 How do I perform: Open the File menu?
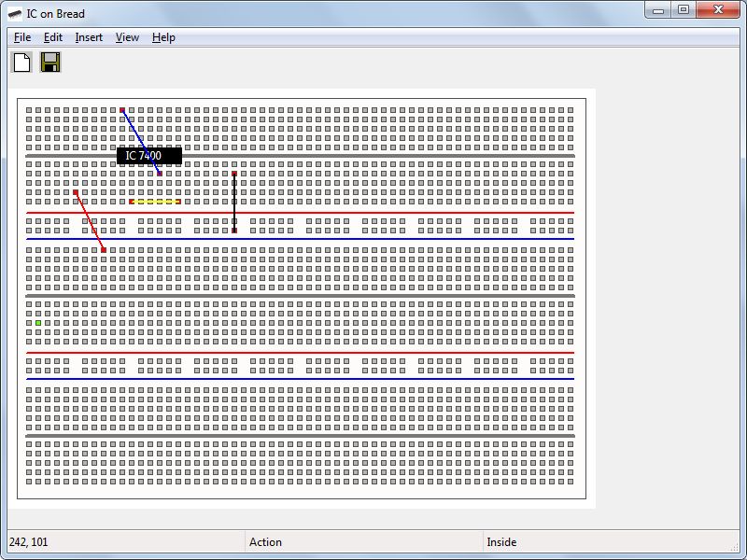[x=21, y=37]
